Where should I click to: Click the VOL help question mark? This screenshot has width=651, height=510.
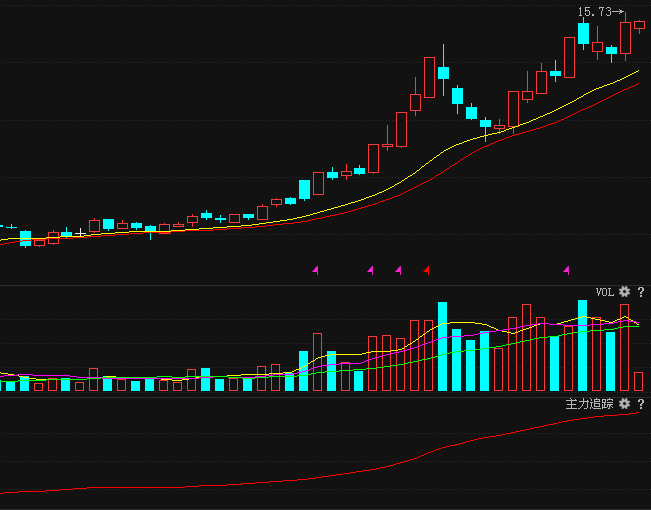[x=640, y=292]
